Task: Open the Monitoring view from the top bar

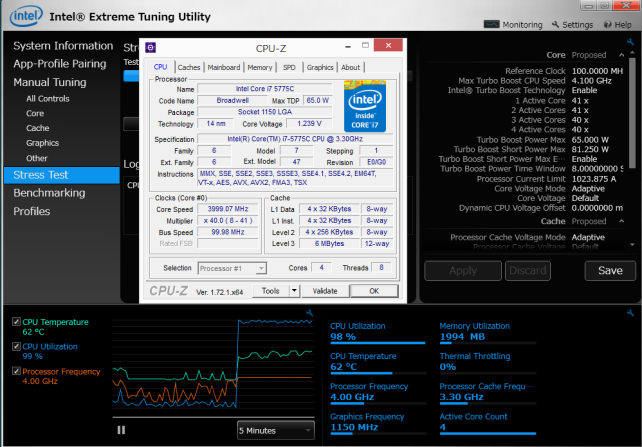Action: tap(513, 25)
